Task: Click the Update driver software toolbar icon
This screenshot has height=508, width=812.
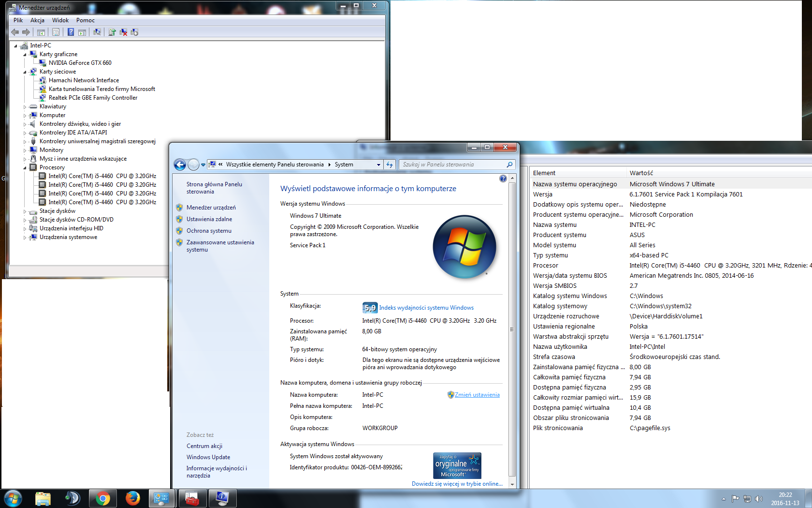Action: (112, 32)
